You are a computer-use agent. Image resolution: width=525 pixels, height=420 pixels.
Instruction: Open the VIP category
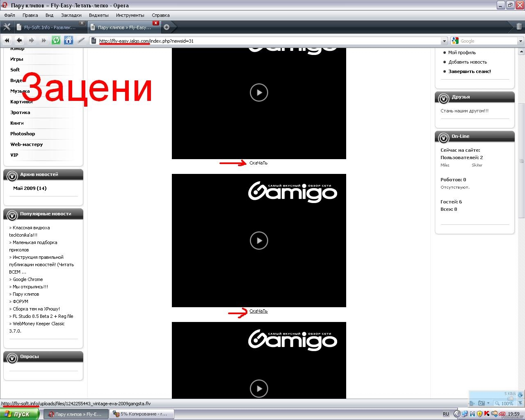click(14, 155)
